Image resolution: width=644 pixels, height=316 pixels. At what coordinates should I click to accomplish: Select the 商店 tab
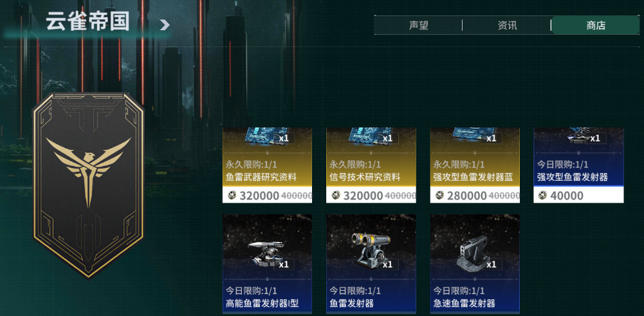pyautogui.click(x=596, y=26)
